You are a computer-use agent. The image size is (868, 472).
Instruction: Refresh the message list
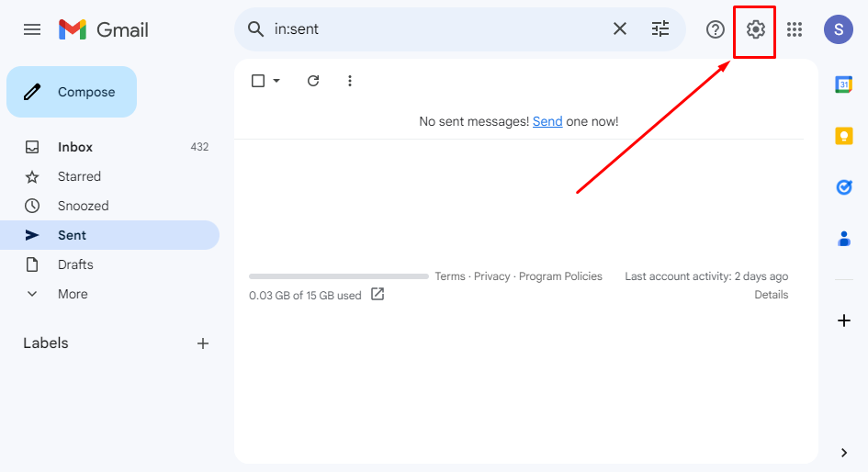tap(313, 81)
